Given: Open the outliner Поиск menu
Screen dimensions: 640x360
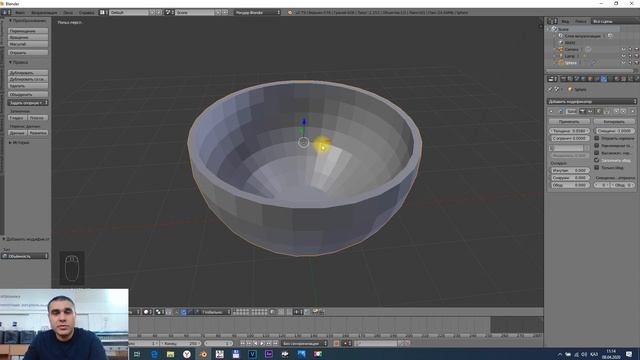Looking at the screenshot, I should [x=580, y=21].
